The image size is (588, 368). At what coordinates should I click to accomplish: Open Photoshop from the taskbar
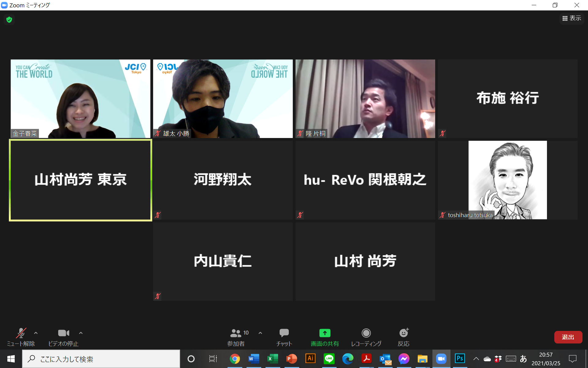coord(460,358)
